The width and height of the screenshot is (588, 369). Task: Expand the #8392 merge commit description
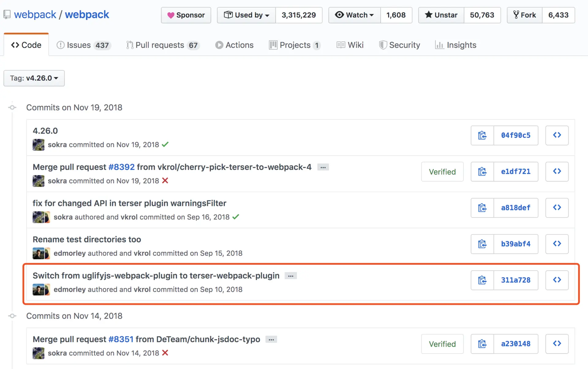[323, 167]
